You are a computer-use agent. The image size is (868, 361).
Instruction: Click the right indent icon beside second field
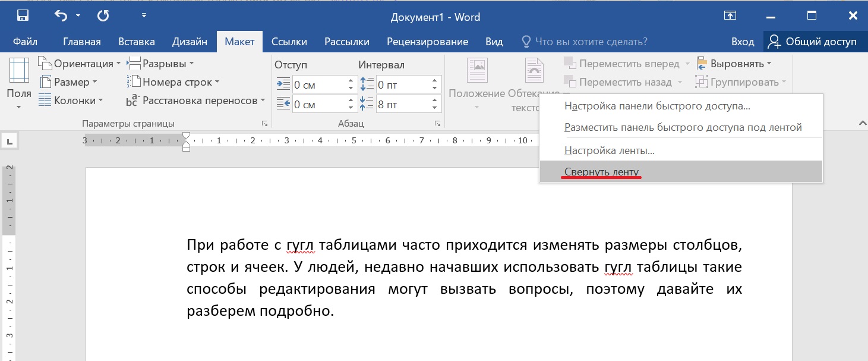283,105
